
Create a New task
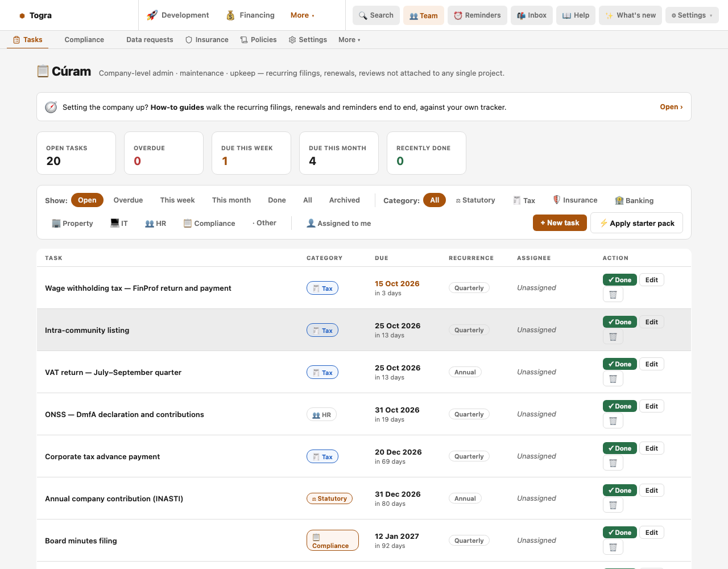[560, 223]
